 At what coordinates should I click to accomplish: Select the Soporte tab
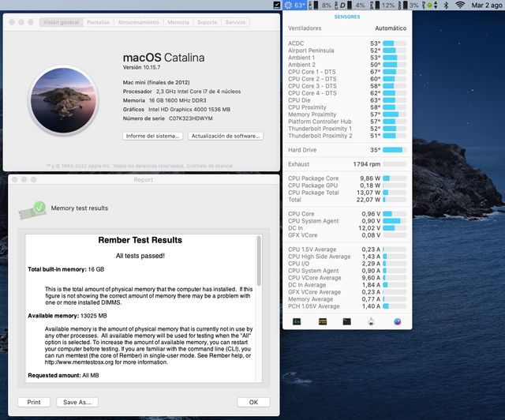click(x=207, y=22)
